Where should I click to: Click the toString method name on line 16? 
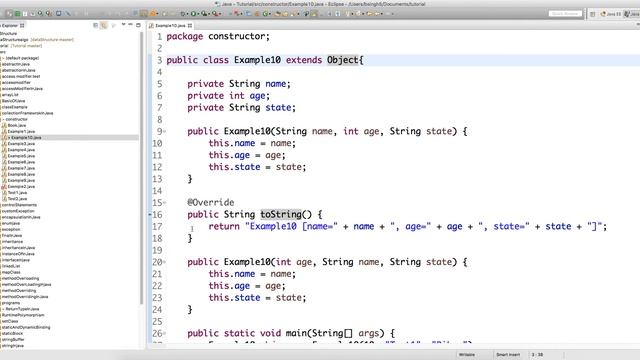tap(281, 214)
